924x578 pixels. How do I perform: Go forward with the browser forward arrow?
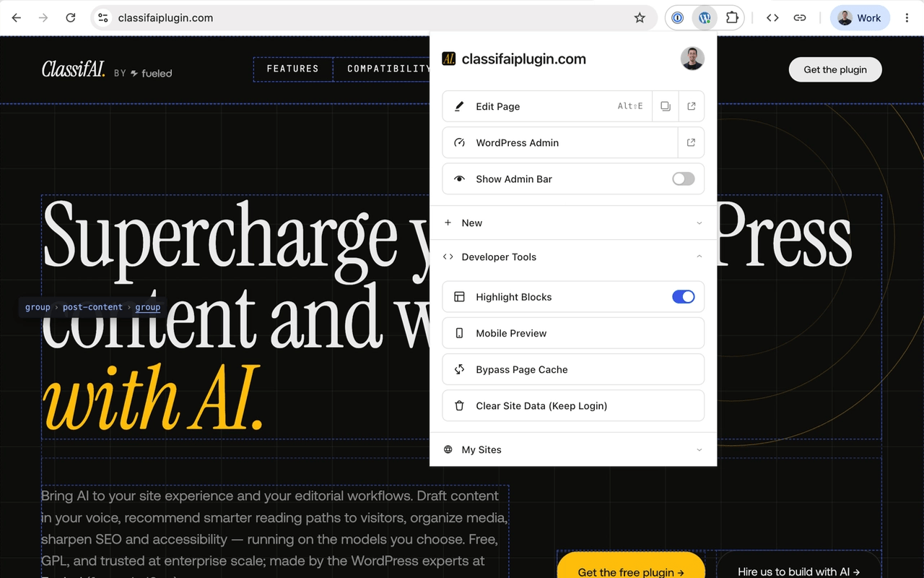coord(43,18)
